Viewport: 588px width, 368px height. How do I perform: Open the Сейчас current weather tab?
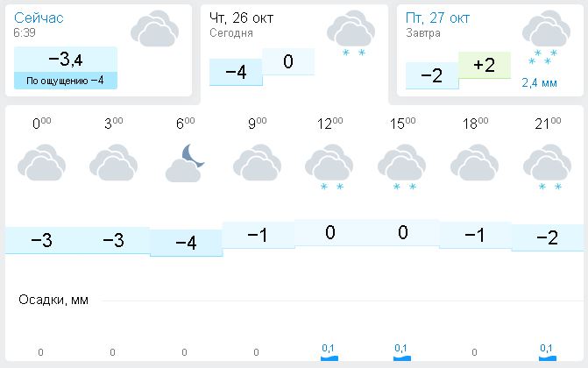[39, 18]
